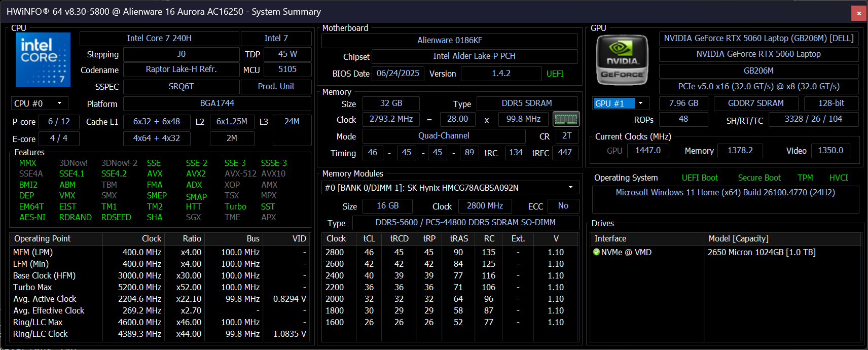Click the NVIDIA GeForce logo
This screenshot has width=868, height=350.
(x=622, y=60)
